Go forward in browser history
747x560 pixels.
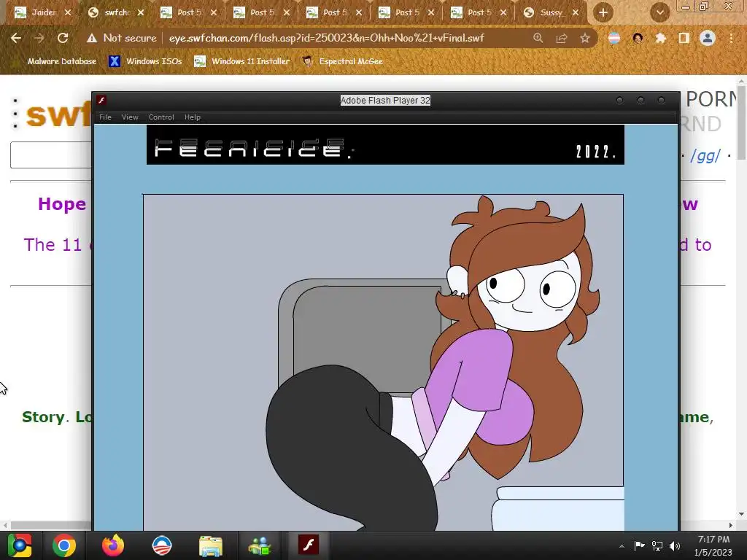(39, 38)
